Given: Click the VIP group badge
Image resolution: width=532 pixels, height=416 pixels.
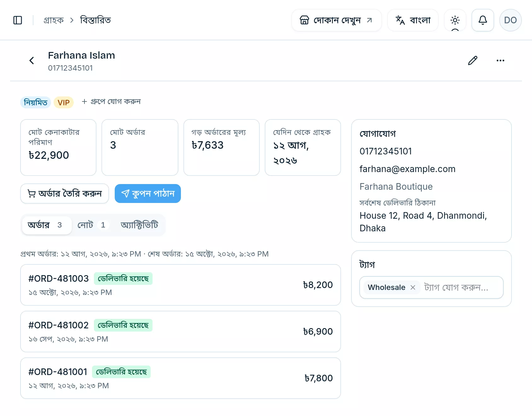Looking at the screenshot, I should [64, 102].
